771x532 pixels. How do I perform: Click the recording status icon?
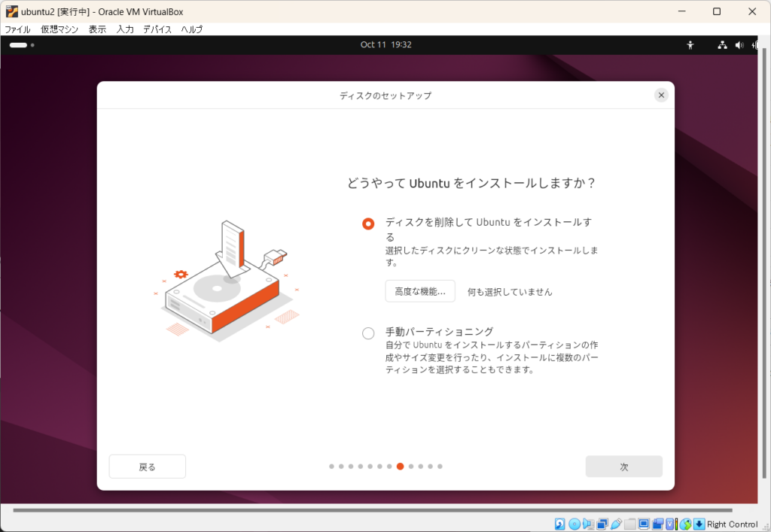[x=658, y=524]
